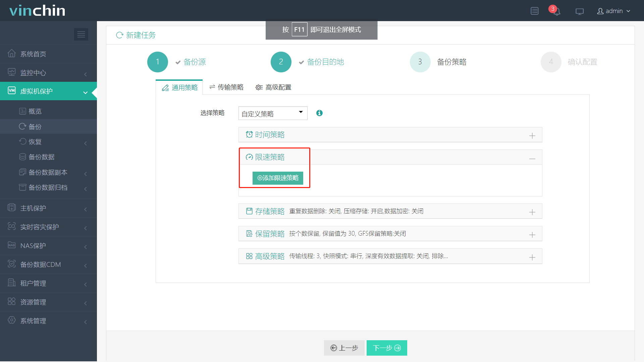
Task: Open 概览 submenu item
Action: point(48,111)
